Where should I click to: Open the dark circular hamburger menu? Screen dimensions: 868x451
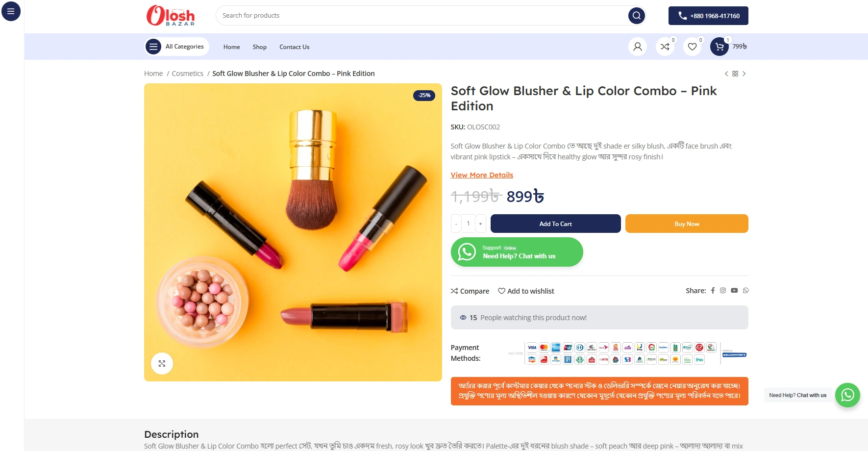click(11, 11)
